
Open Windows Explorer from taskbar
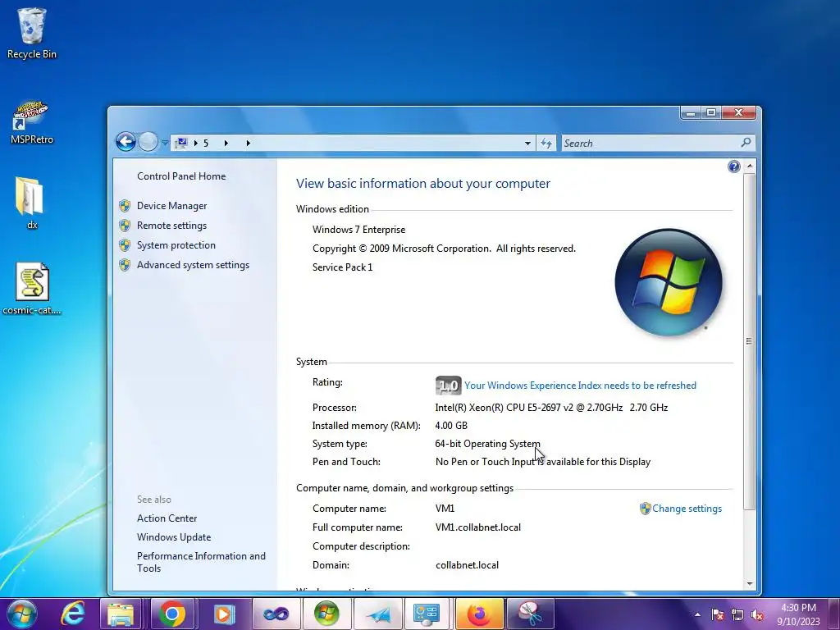point(121,614)
